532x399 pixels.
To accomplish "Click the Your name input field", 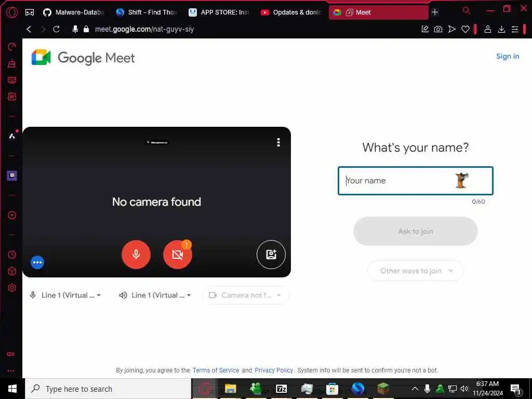I will [415, 180].
